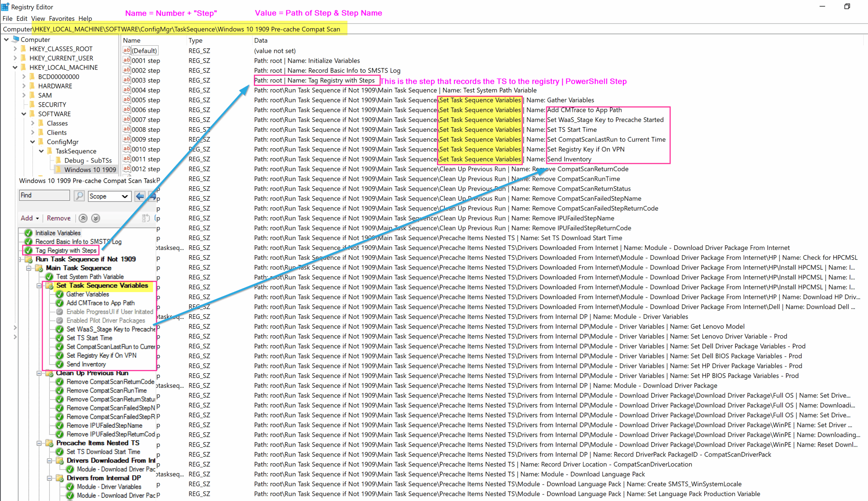Image resolution: width=868 pixels, height=501 pixels.
Task: Click the blue left arrow find-previous icon
Action: tap(140, 196)
